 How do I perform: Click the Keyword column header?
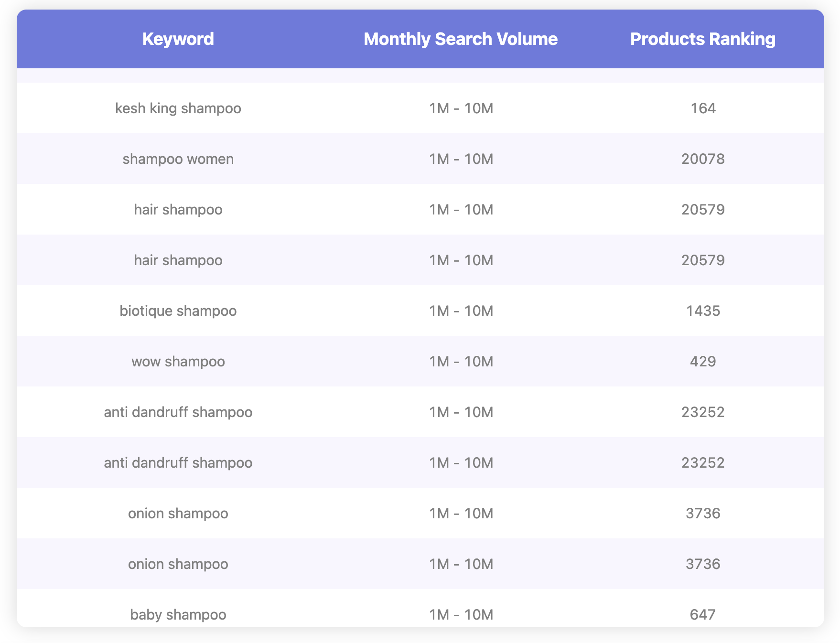178,39
